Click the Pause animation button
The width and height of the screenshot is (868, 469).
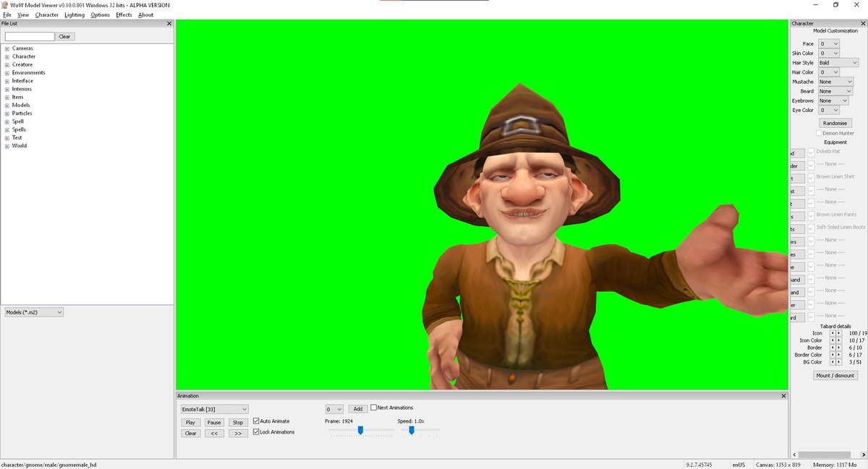[x=214, y=422]
